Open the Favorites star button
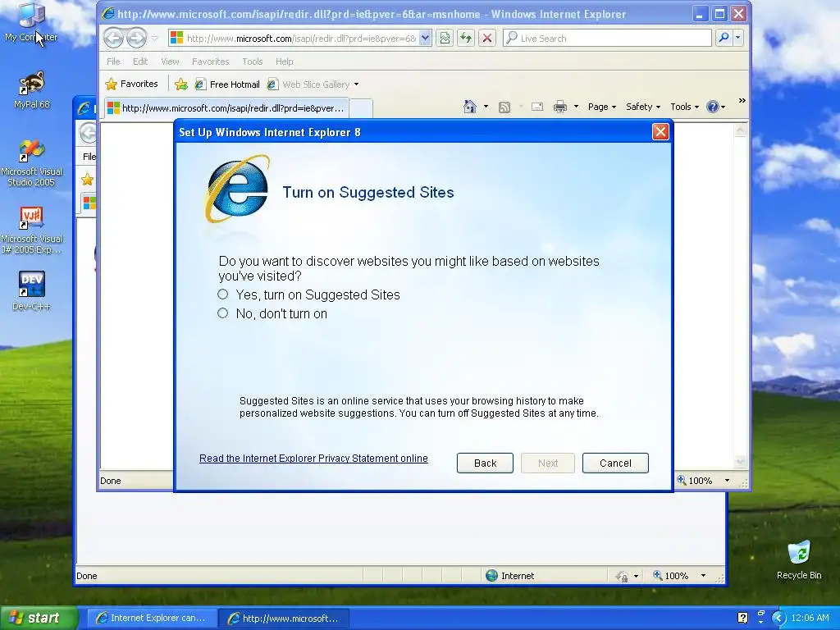The height and width of the screenshot is (630, 840). click(132, 84)
